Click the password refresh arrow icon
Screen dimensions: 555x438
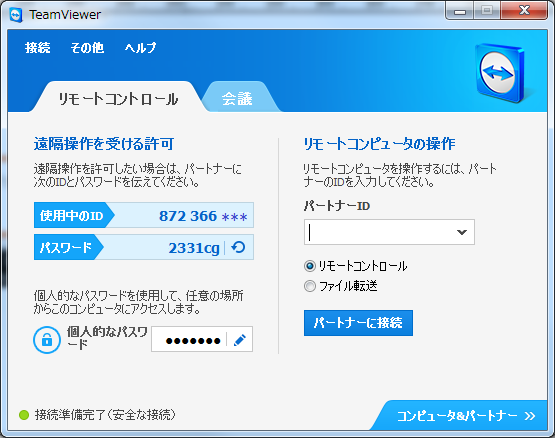238,247
